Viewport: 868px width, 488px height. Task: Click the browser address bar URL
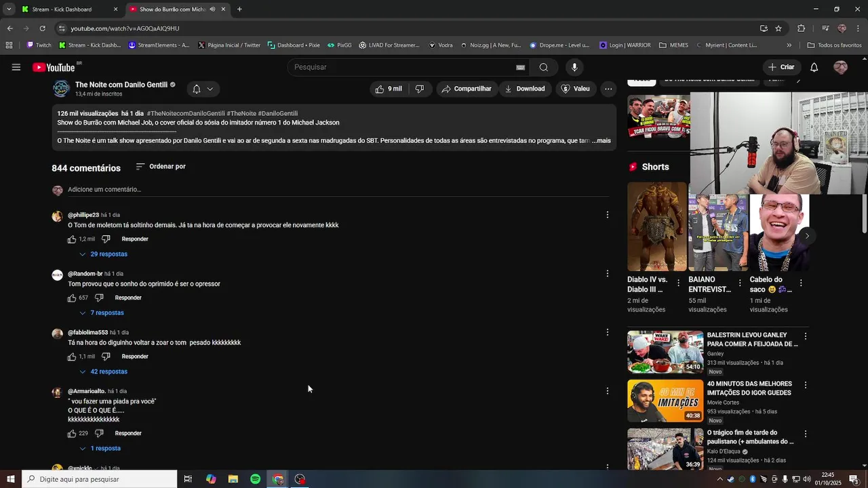point(125,28)
